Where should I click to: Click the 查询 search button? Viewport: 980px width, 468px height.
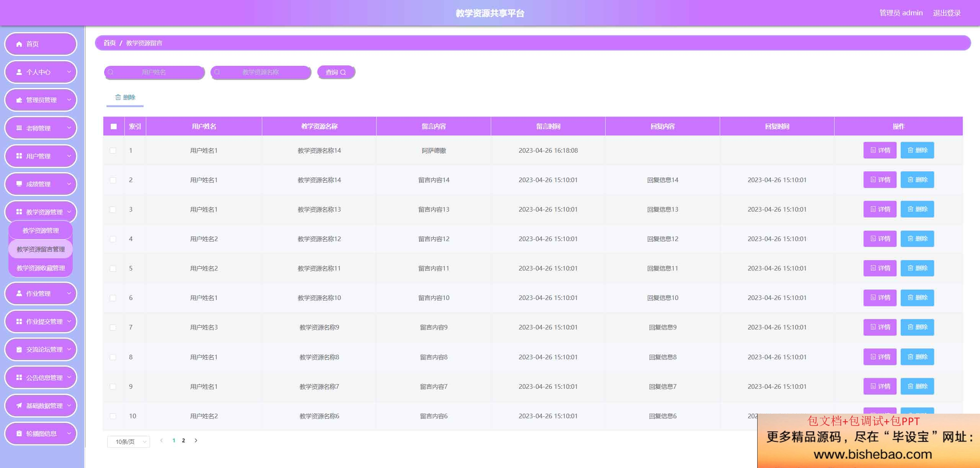tap(336, 72)
